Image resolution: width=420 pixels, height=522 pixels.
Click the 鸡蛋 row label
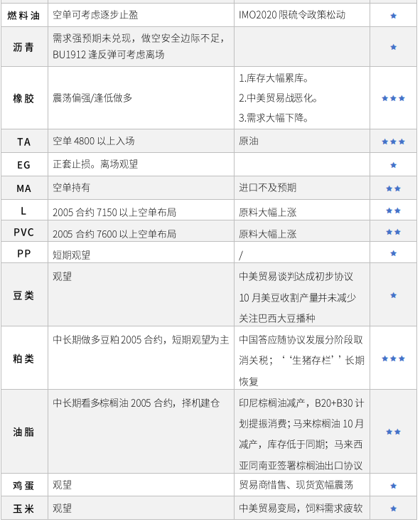[24, 486]
